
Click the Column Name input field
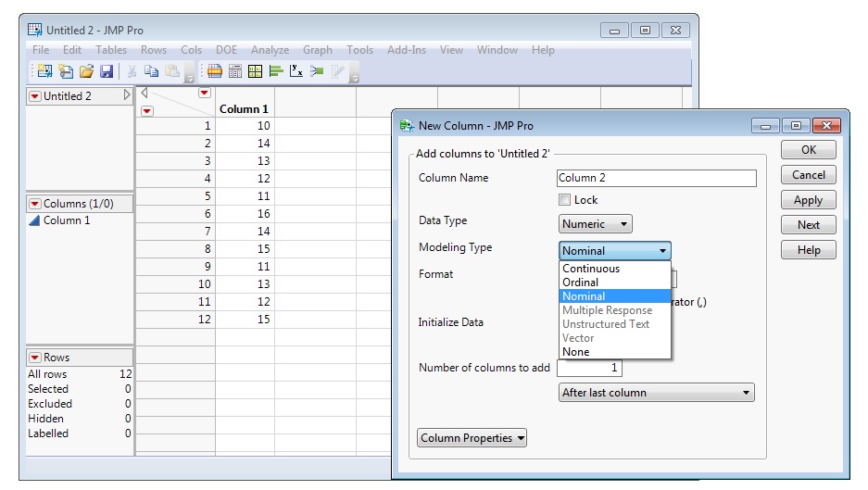(x=657, y=178)
